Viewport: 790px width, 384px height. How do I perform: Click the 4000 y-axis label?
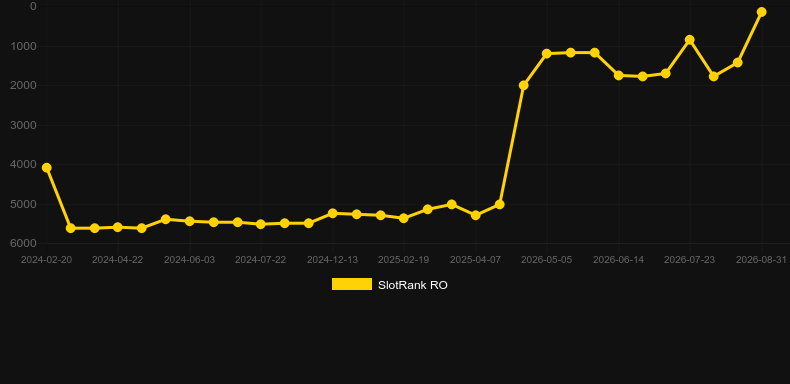pos(24,164)
